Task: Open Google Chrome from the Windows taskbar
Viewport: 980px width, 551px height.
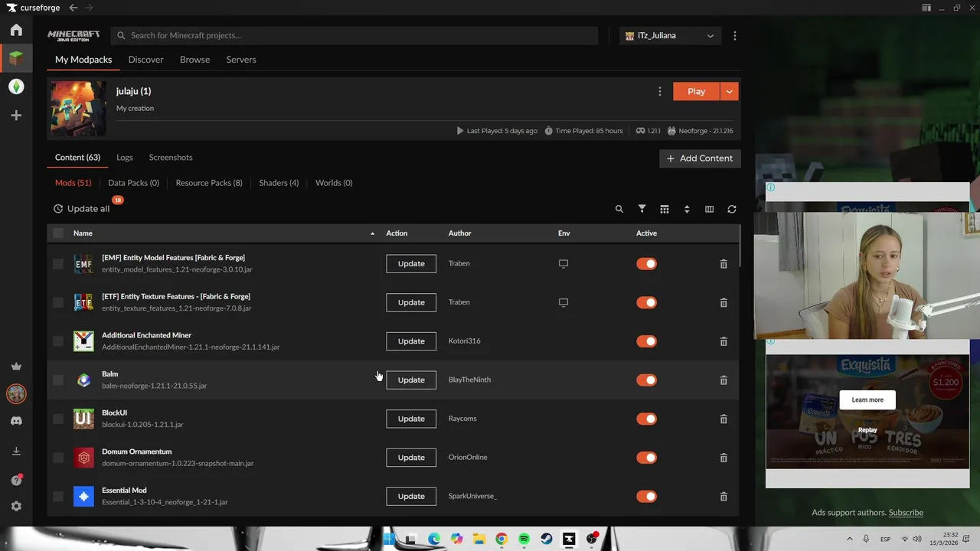Action: click(x=501, y=539)
